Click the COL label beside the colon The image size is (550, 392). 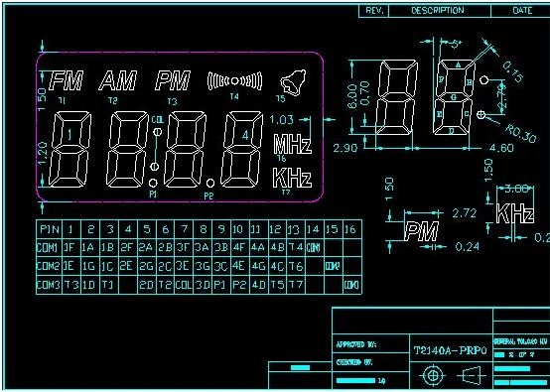(158, 120)
